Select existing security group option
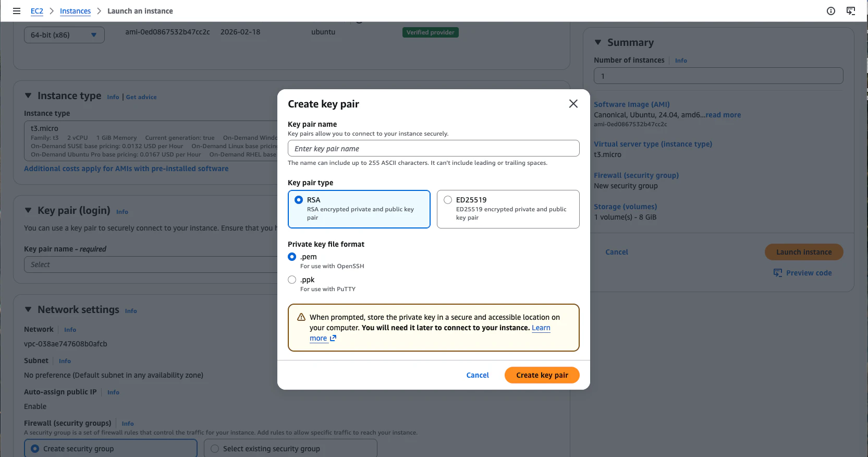Screen dimensions: 868x457 pyautogui.click(x=290, y=449)
